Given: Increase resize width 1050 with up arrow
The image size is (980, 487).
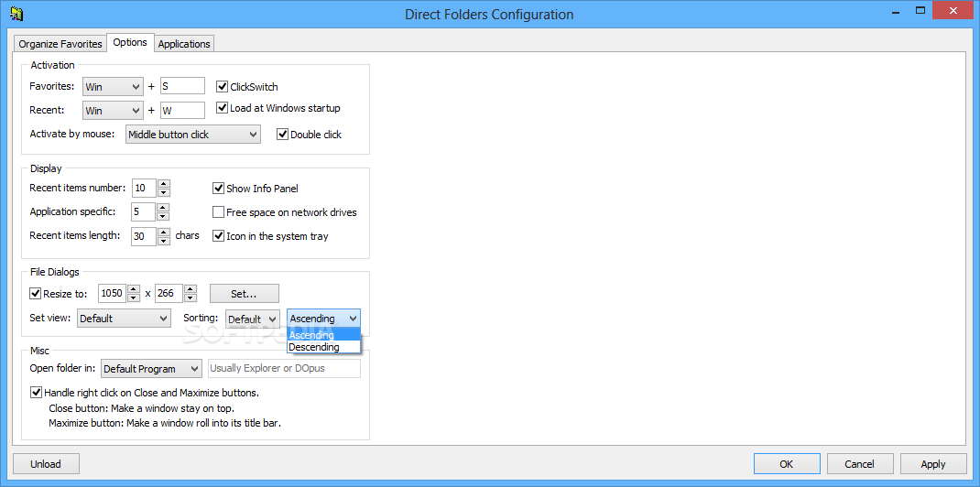Looking at the screenshot, I should pyautogui.click(x=134, y=288).
